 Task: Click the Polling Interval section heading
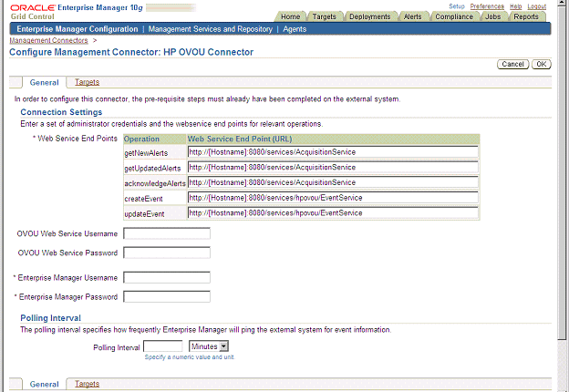[x=50, y=318]
